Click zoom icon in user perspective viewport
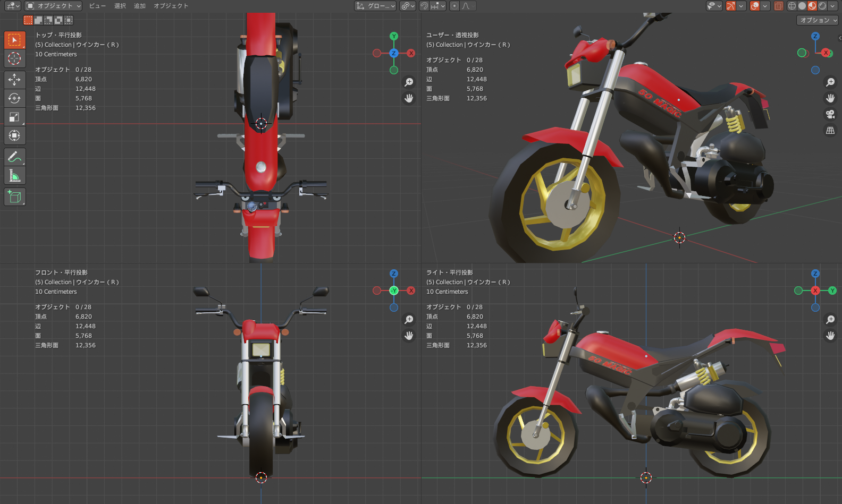 830,82
